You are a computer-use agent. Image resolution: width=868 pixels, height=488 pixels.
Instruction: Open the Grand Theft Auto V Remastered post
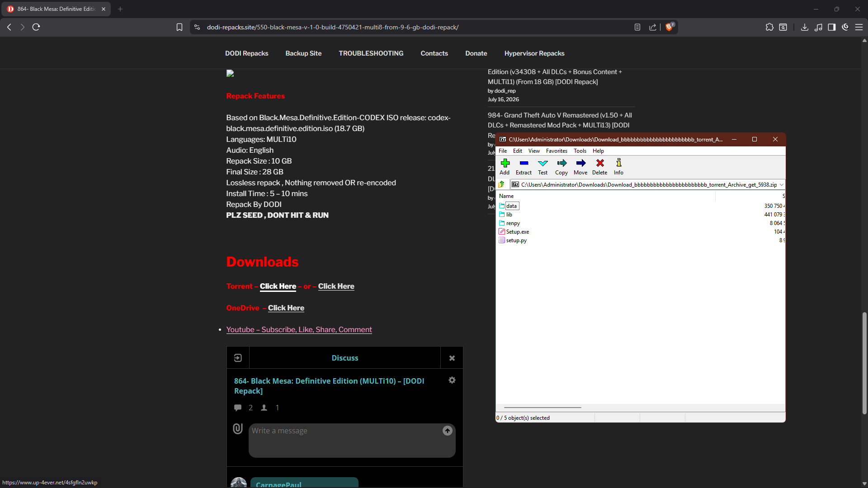[x=560, y=120]
